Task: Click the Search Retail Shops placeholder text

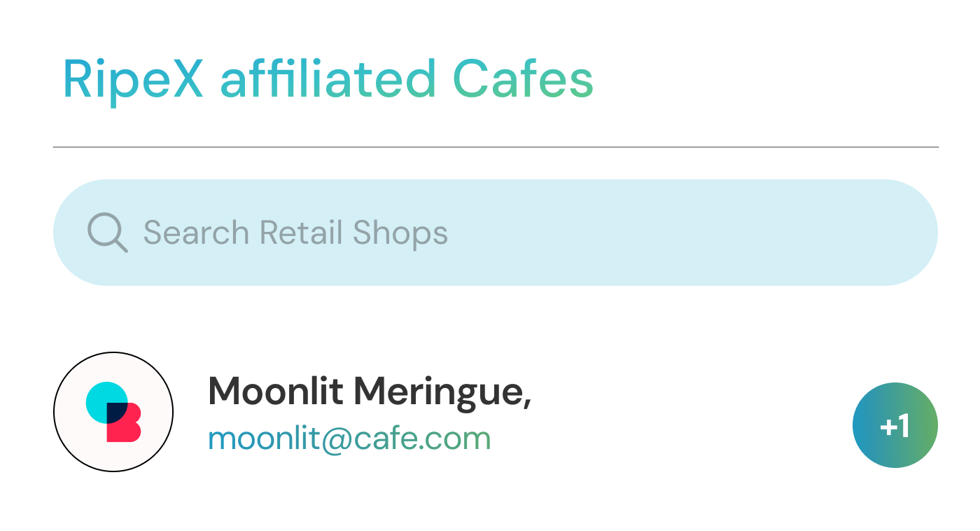Action: coord(295,233)
